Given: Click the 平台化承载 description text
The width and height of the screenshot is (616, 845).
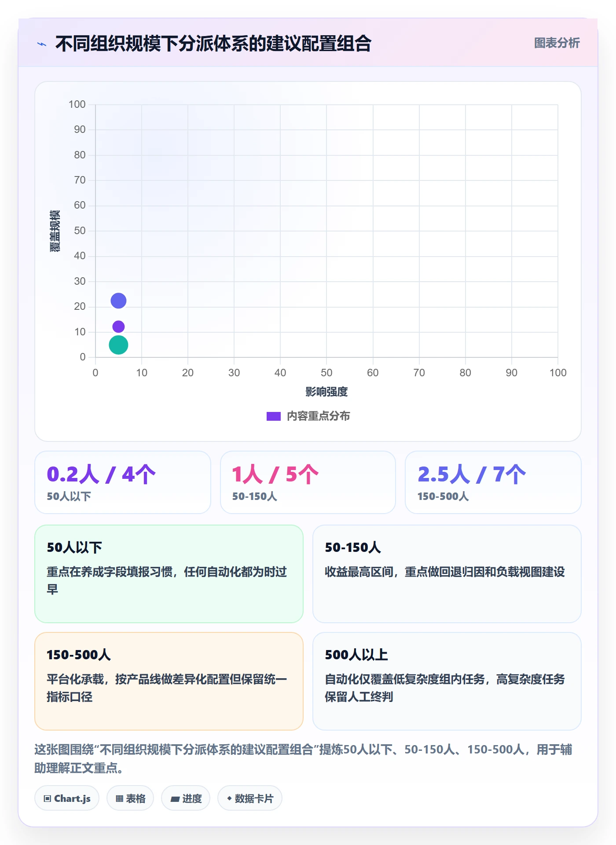Looking at the screenshot, I should pyautogui.click(x=167, y=688).
